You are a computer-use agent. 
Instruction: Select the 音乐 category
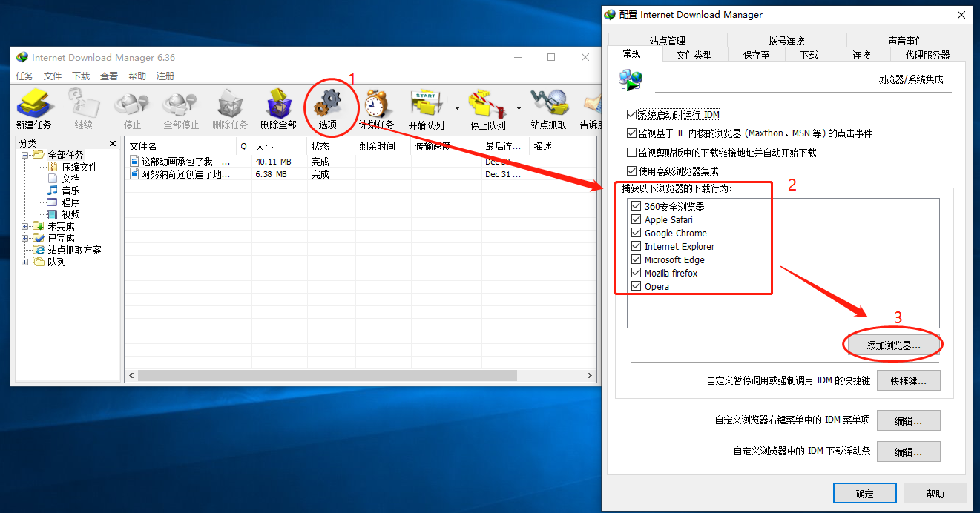(70, 191)
